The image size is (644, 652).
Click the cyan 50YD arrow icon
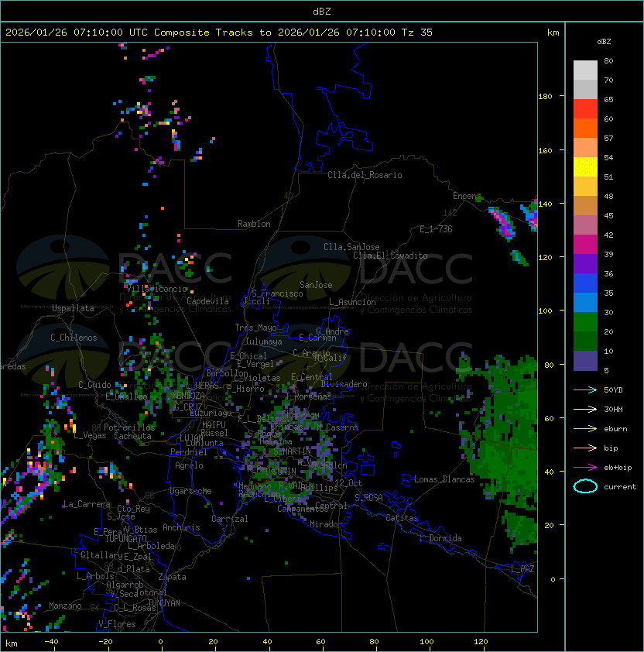[585, 389]
